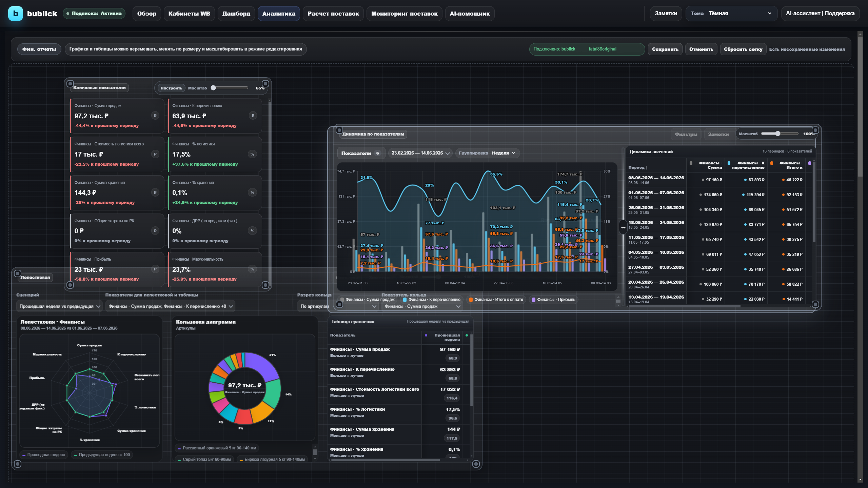Click the bublick logo icon
The width and height of the screenshot is (868, 488).
coord(15,14)
